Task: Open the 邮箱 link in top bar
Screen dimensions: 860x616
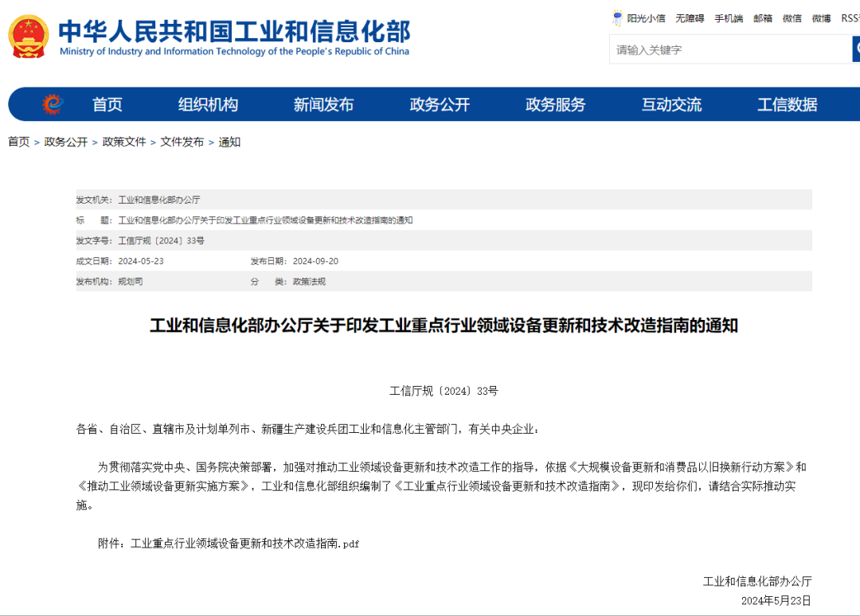Action: pyautogui.click(x=762, y=18)
